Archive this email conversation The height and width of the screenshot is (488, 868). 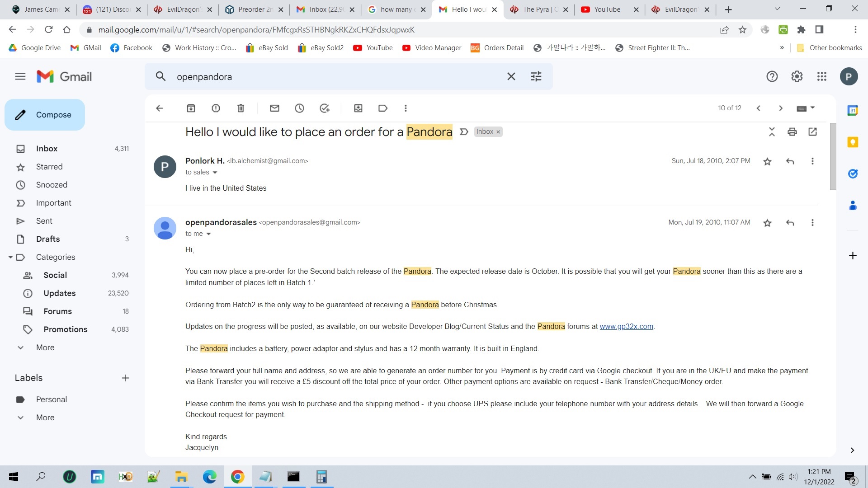(x=191, y=108)
